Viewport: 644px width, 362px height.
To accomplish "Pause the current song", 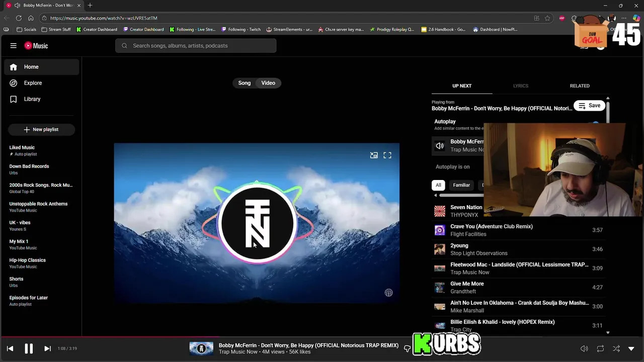I will coord(29,348).
